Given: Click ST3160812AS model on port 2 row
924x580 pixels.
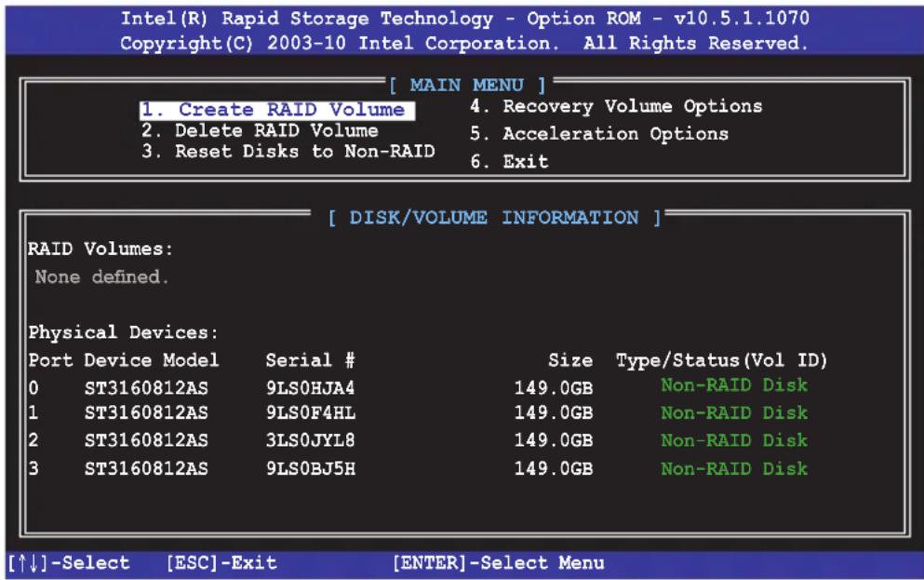Looking at the screenshot, I should [x=146, y=440].
